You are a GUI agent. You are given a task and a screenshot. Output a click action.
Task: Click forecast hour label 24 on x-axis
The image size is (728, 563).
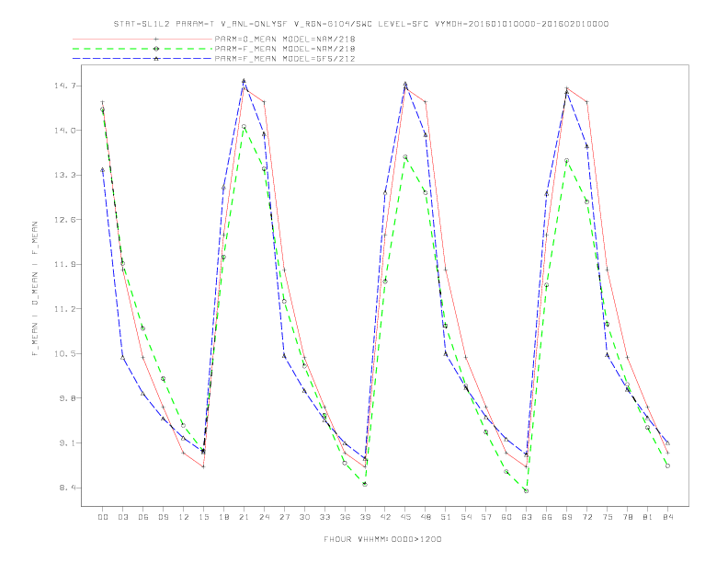point(264,517)
